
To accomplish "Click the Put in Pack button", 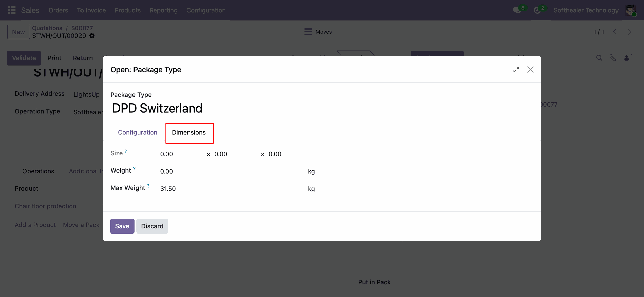I will pyautogui.click(x=374, y=282).
